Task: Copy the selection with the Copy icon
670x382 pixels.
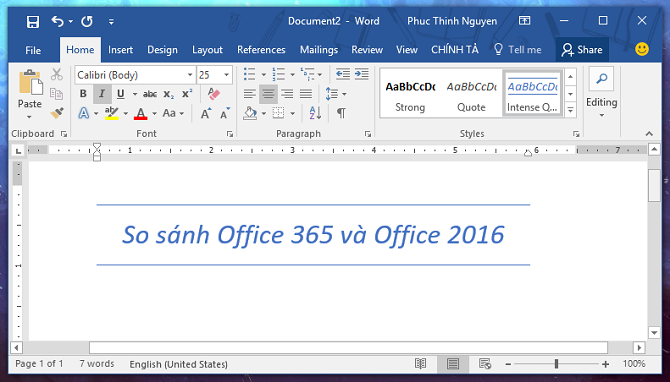Action: click(x=56, y=94)
